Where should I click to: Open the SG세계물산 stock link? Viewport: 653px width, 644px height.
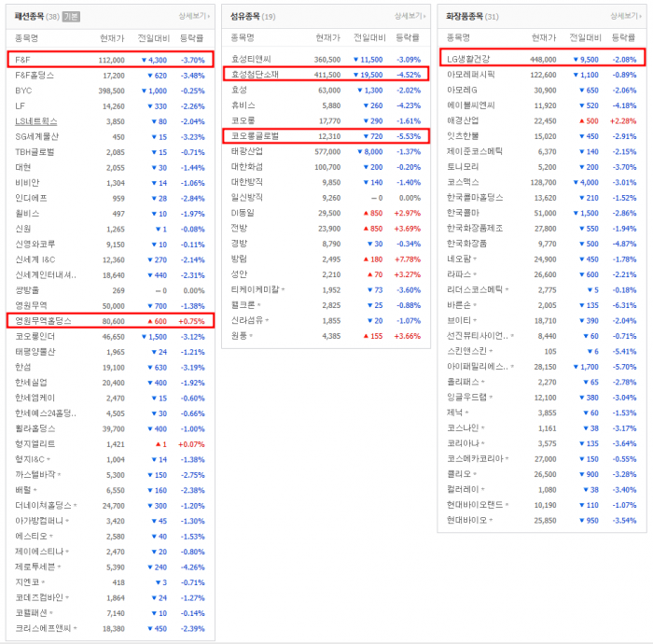click(37, 136)
